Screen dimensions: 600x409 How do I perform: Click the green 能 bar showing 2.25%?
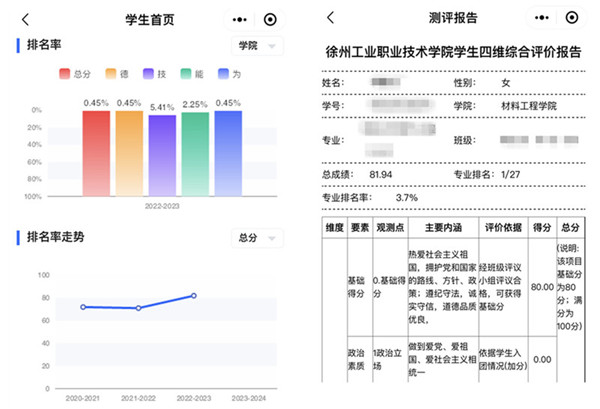click(195, 153)
